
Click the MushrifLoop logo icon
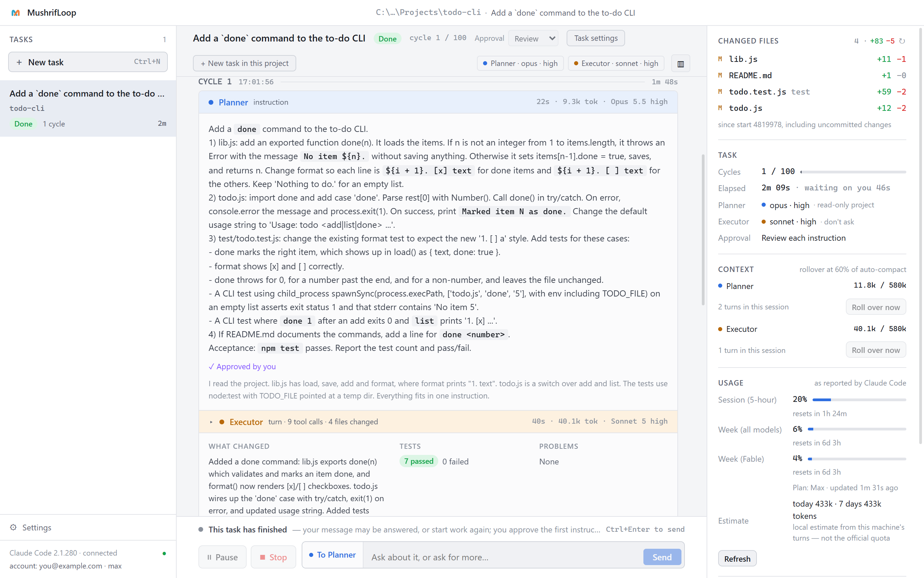click(15, 13)
